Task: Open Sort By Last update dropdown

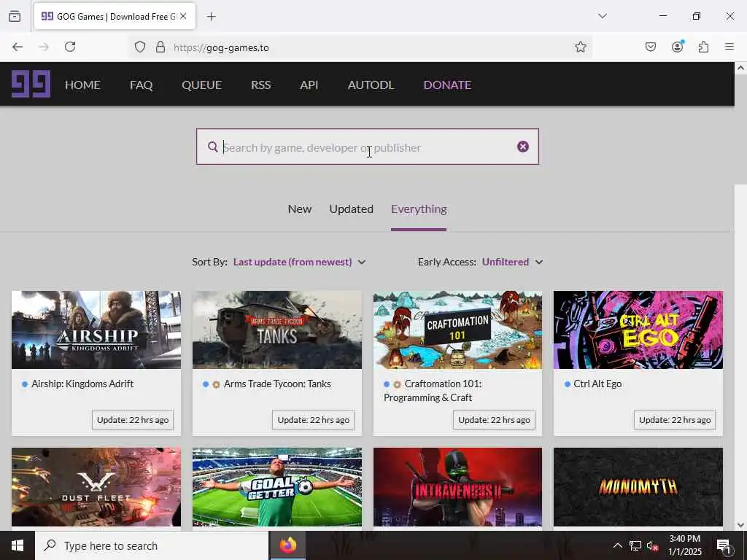Action: click(299, 262)
